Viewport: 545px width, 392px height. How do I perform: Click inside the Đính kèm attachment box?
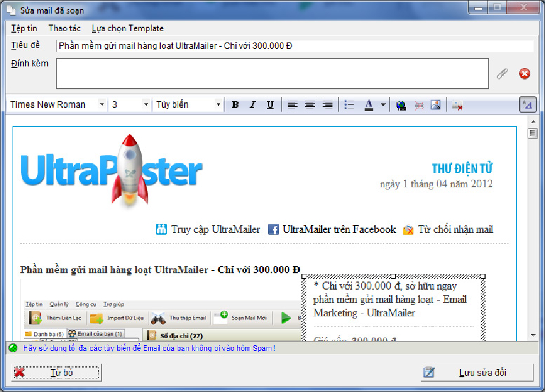[272, 73]
